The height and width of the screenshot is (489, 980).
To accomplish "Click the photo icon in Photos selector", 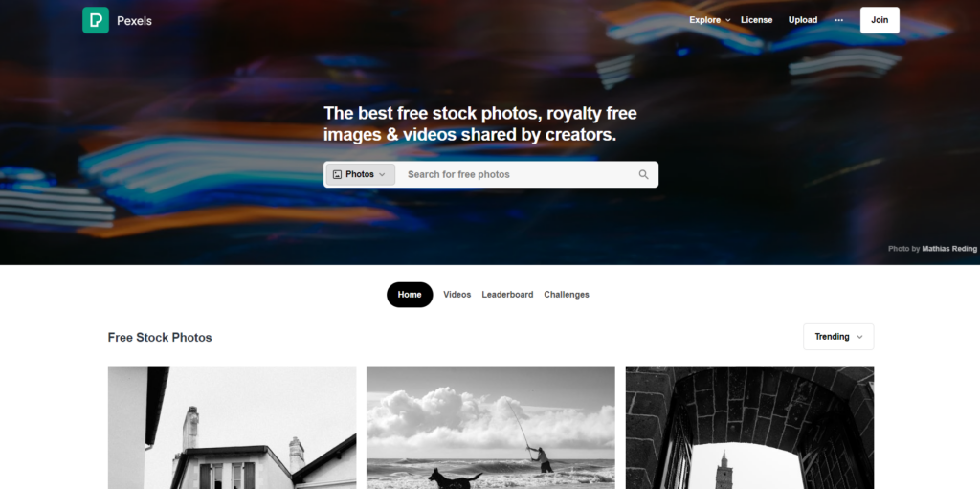I will click(338, 174).
